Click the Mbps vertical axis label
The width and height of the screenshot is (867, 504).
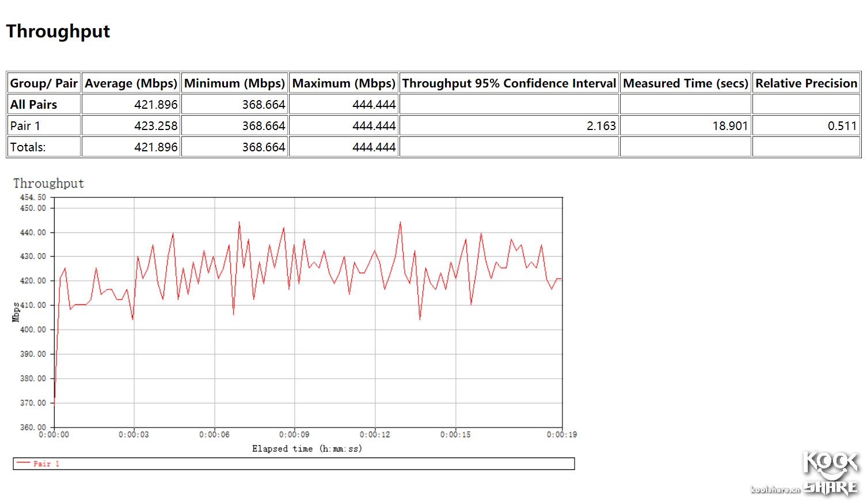[16, 311]
